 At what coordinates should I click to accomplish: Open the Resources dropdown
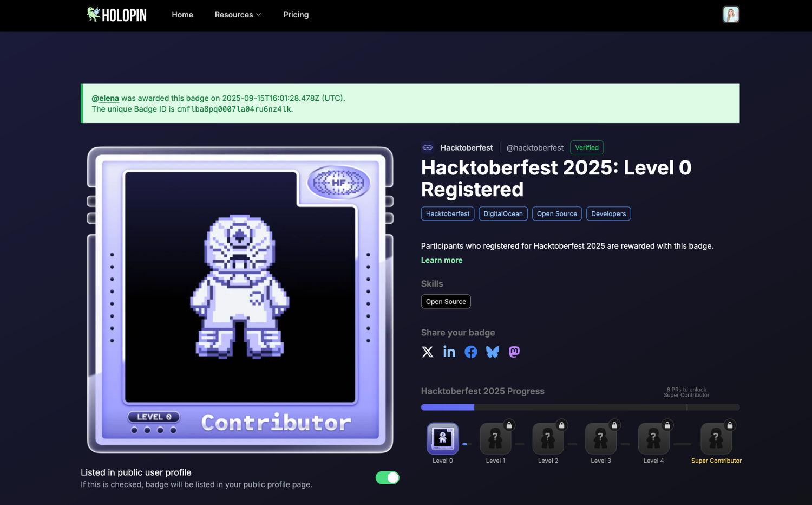[238, 15]
